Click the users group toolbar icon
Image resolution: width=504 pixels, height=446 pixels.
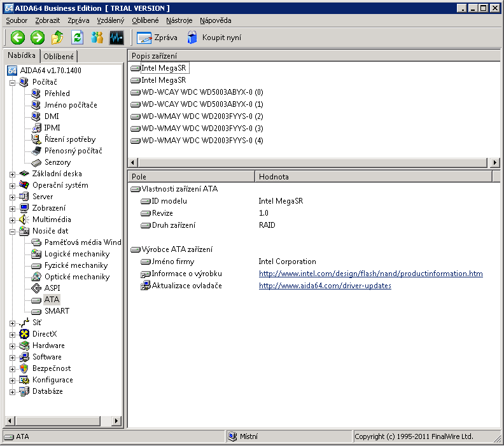pyautogui.click(x=97, y=38)
